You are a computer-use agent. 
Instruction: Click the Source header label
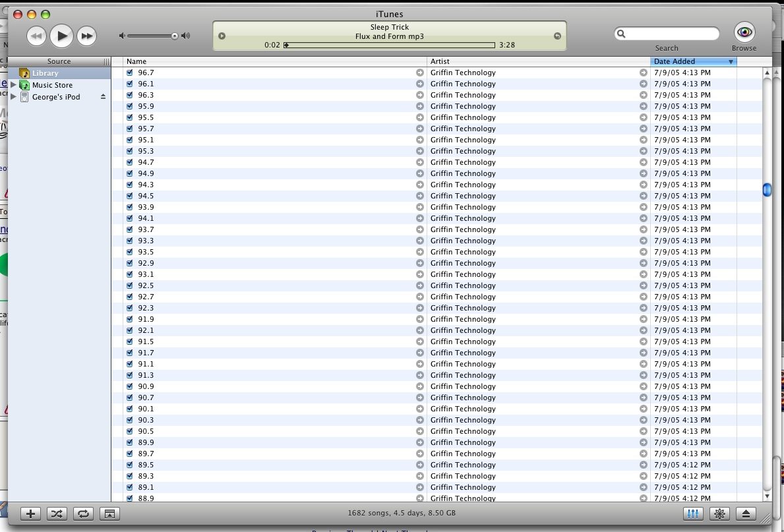click(x=59, y=61)
